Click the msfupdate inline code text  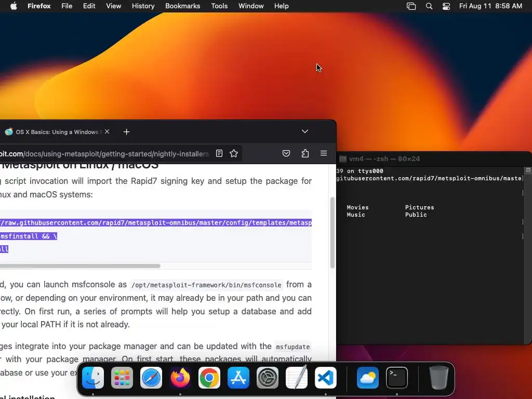coord(293,347)
